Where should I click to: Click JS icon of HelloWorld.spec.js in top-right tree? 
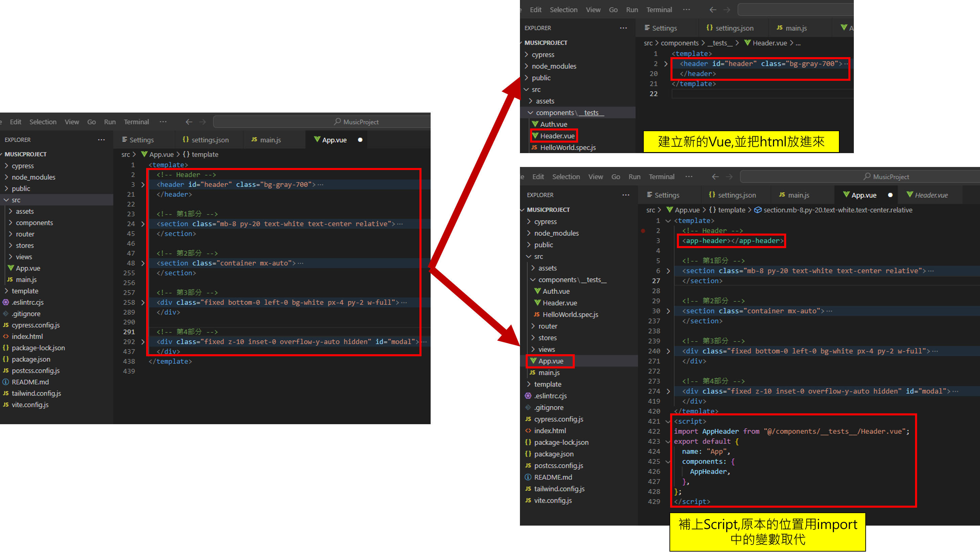point(534,147)
